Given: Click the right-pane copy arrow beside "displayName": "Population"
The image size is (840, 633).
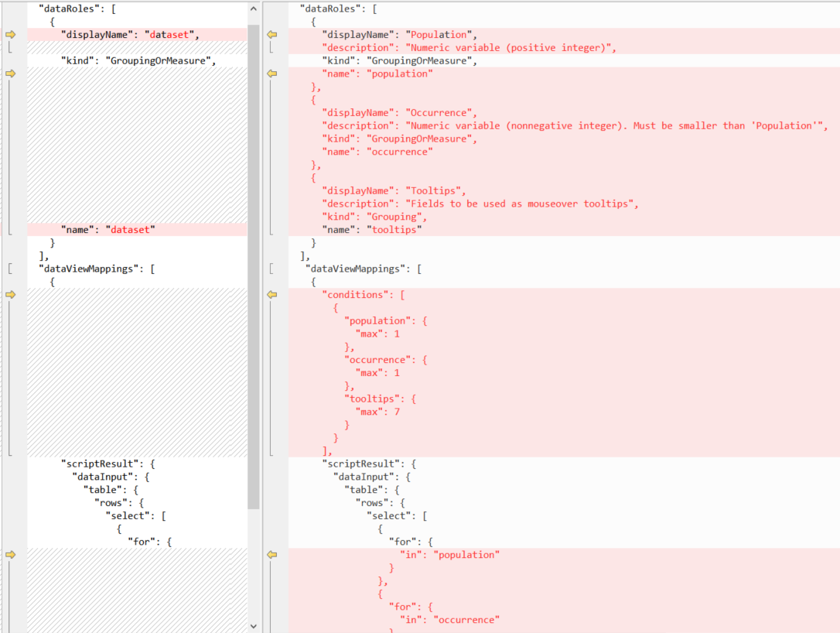Looking at the screenshot, I should [x=272, y=35].
